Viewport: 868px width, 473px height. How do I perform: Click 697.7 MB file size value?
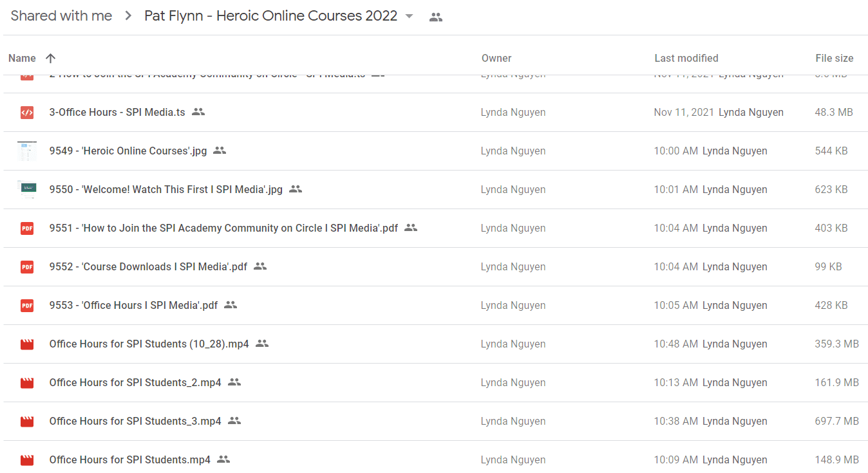click(x=837, y=421)
